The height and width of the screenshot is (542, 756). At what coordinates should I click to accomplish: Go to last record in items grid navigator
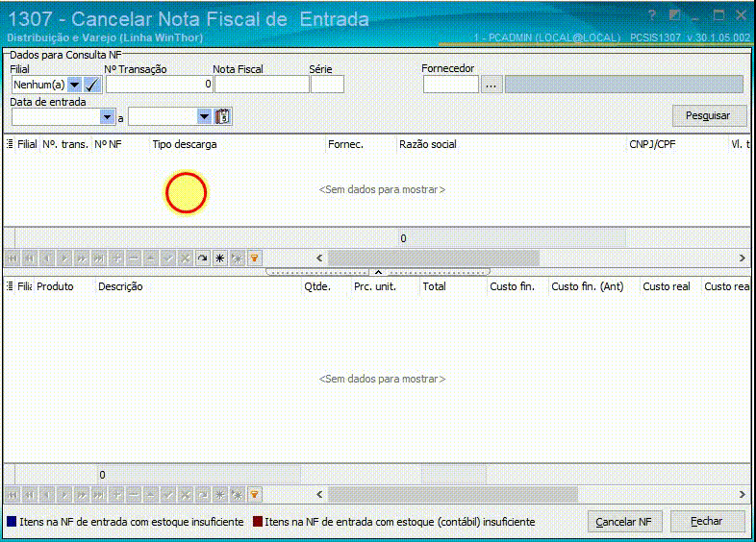point(99,495)
